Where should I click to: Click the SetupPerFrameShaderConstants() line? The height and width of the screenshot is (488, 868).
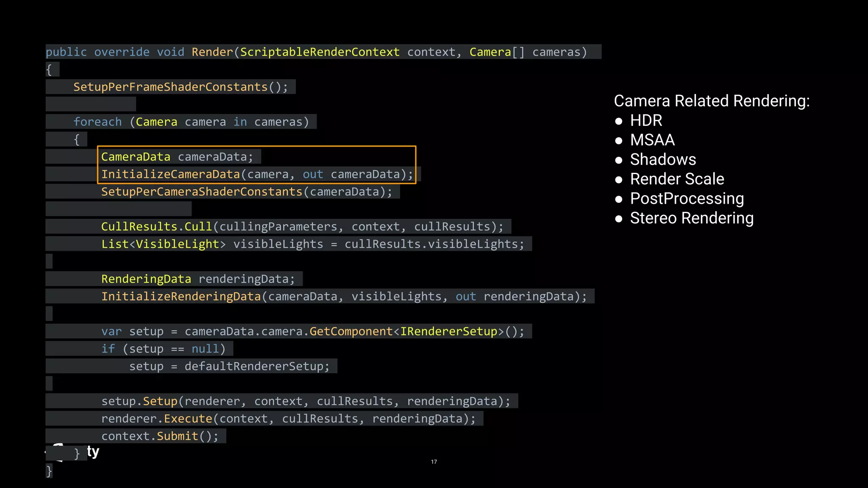click(x=181, y=87)
